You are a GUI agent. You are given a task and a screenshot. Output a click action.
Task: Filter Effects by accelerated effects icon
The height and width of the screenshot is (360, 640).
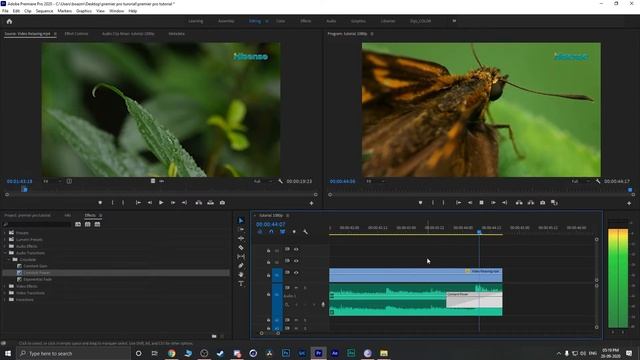(x=78, y=224)
